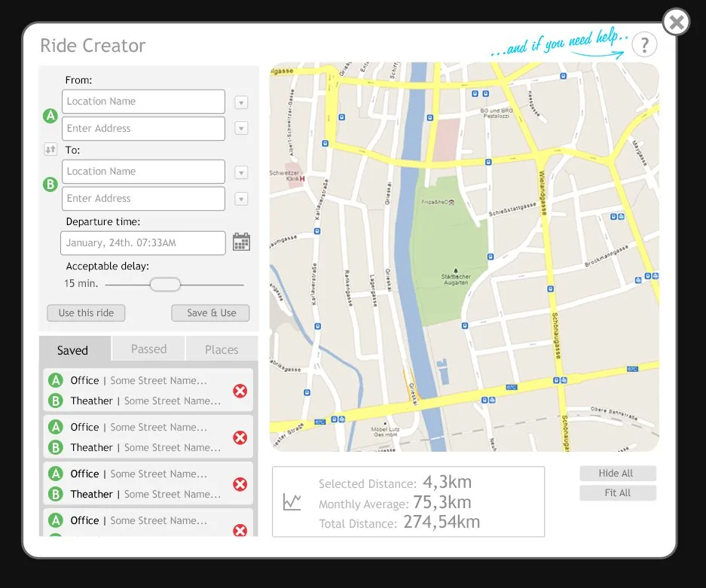706x588 pixels.
Task: Switch to the Saved tab
Action: click(75, 349)
